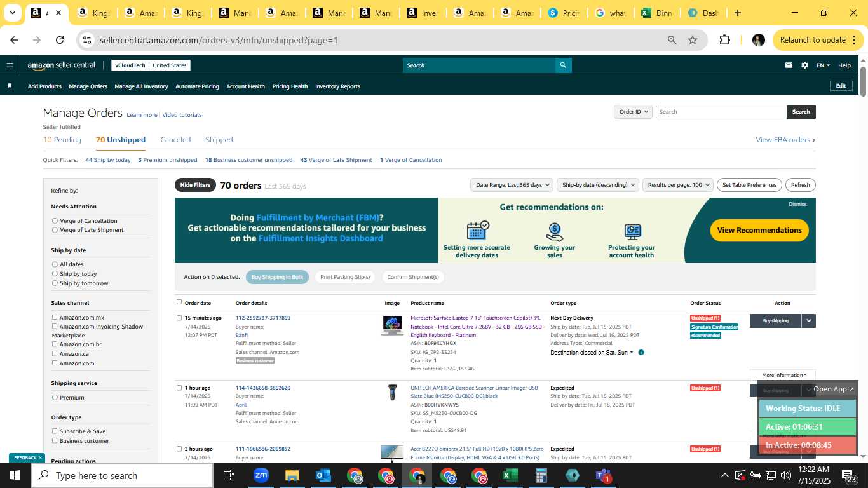This screenshot has height=488, width=868.
Task: Select All dates radio option
Action: point(55,264)
